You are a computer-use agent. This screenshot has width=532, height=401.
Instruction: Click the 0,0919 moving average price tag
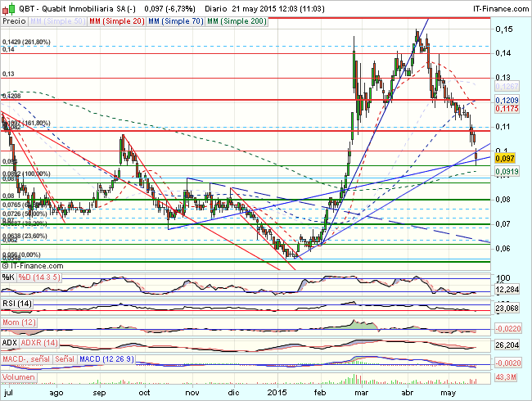[x=507, y=172]
